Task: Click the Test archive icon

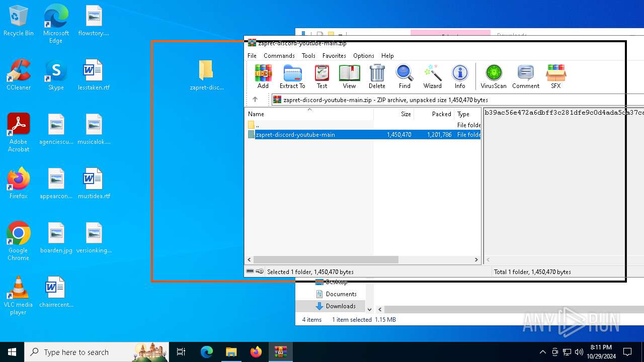Action: point(322,76)
